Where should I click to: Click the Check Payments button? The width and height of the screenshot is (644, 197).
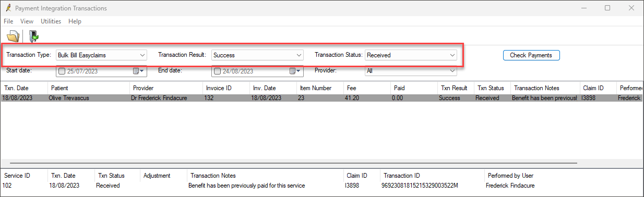531,55
